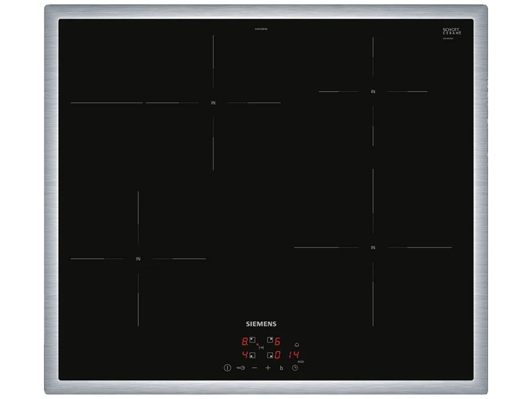Tap the red heat level display showing 4
532x399 pixels.
(x=245, y=355)
